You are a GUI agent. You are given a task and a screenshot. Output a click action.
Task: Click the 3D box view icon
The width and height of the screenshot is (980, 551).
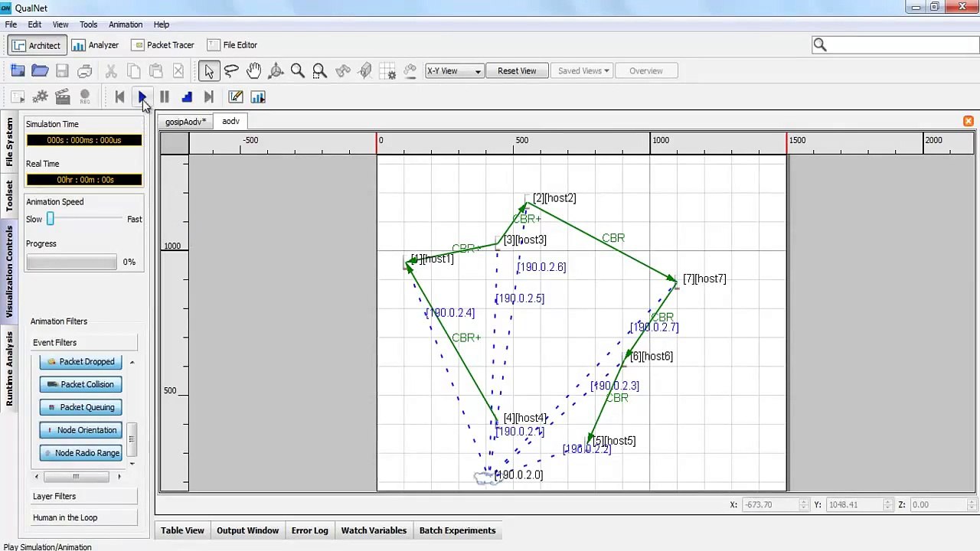[365, 71]
